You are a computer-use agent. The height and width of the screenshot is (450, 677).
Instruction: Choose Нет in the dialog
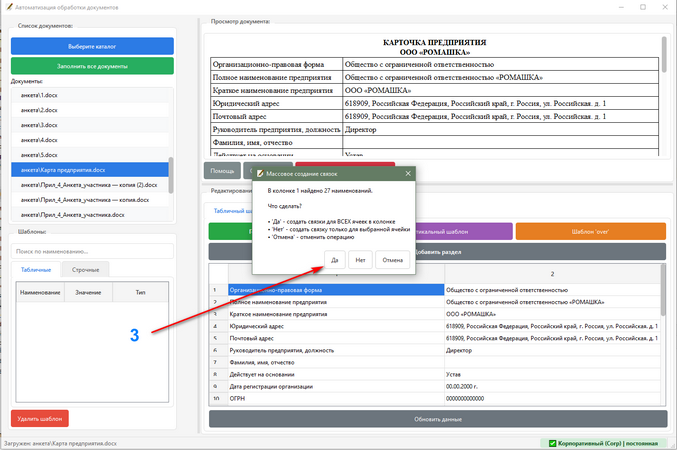pyautogui.click(x=360, y=260)
